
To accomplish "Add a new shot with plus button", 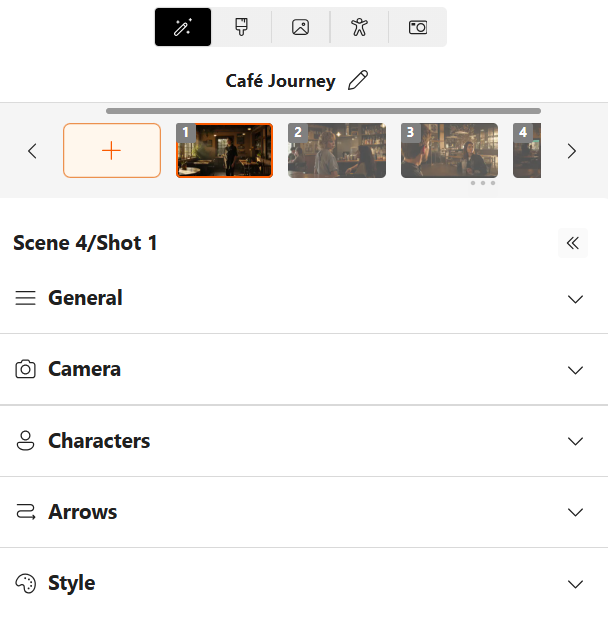I will click(x=112, y=150).
